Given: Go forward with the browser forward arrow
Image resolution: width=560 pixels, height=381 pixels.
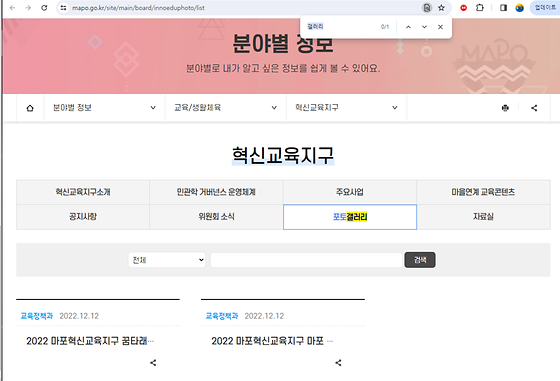Looking at the screenshot, I should [x=28, y=7].
